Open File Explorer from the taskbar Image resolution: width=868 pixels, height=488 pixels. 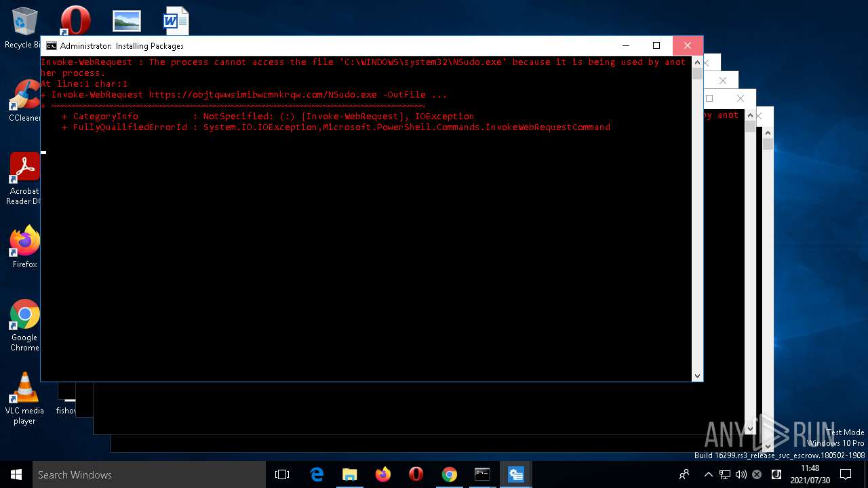349,474
